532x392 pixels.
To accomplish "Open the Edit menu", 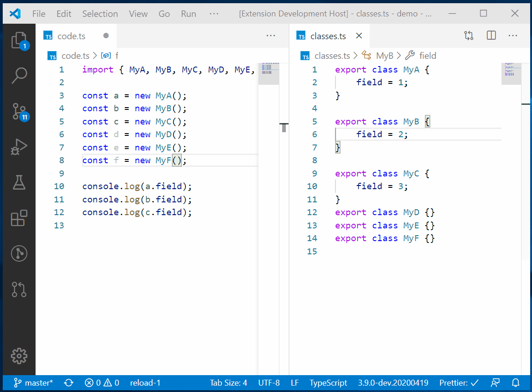I will [64, 14].
